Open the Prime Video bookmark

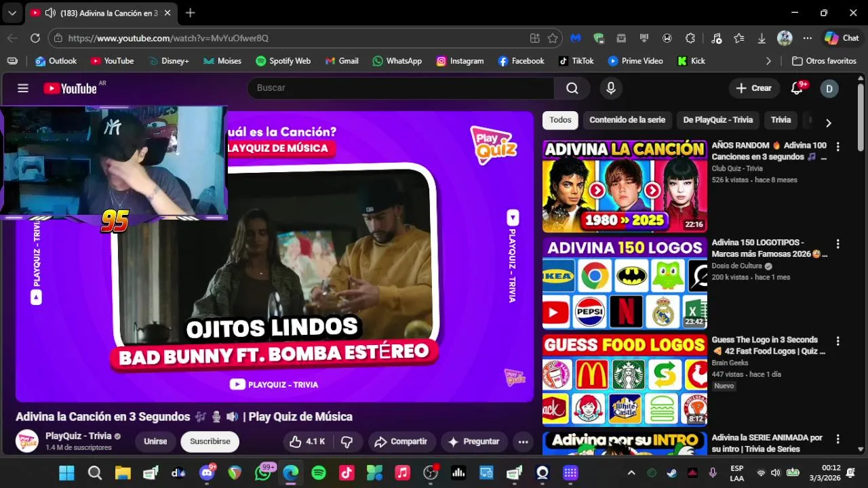(635, 61)
